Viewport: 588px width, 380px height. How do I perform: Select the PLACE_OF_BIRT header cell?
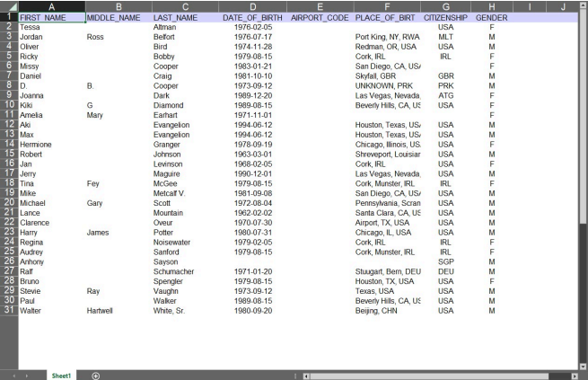point(387,18)
